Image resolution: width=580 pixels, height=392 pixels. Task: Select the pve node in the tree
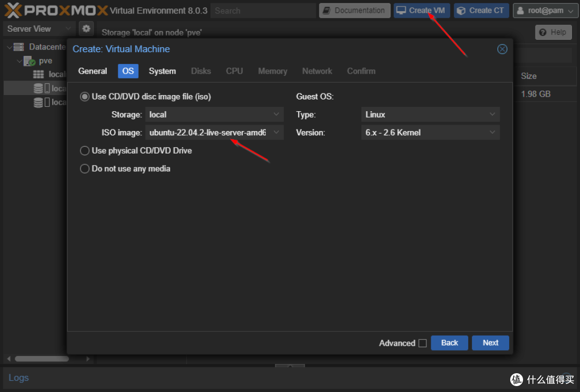[x=46, y=61]
